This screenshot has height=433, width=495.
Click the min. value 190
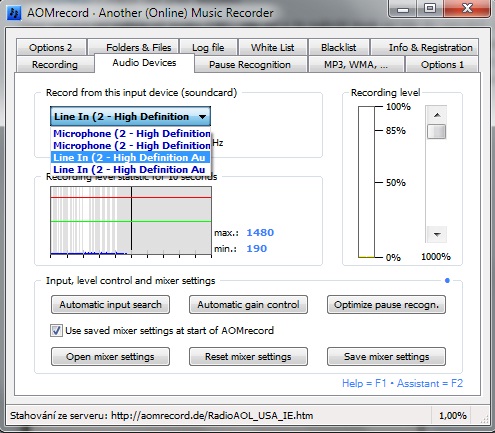[257, 248]
